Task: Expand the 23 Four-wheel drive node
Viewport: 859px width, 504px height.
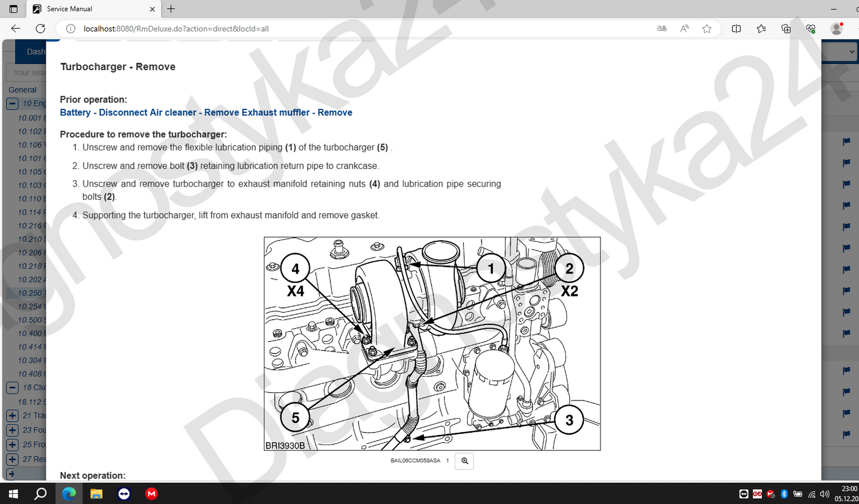Action: click(12, 430)
